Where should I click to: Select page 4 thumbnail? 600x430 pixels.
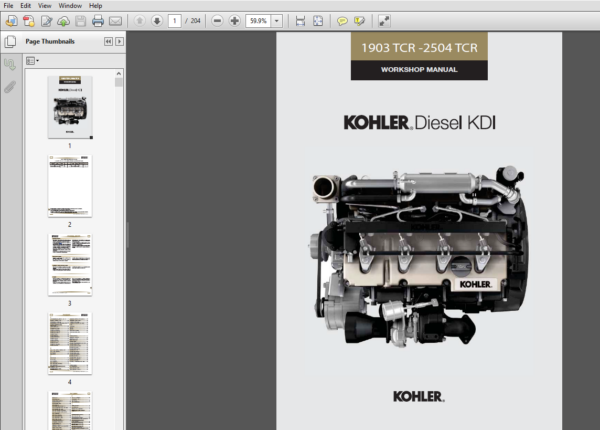[70, 344]
